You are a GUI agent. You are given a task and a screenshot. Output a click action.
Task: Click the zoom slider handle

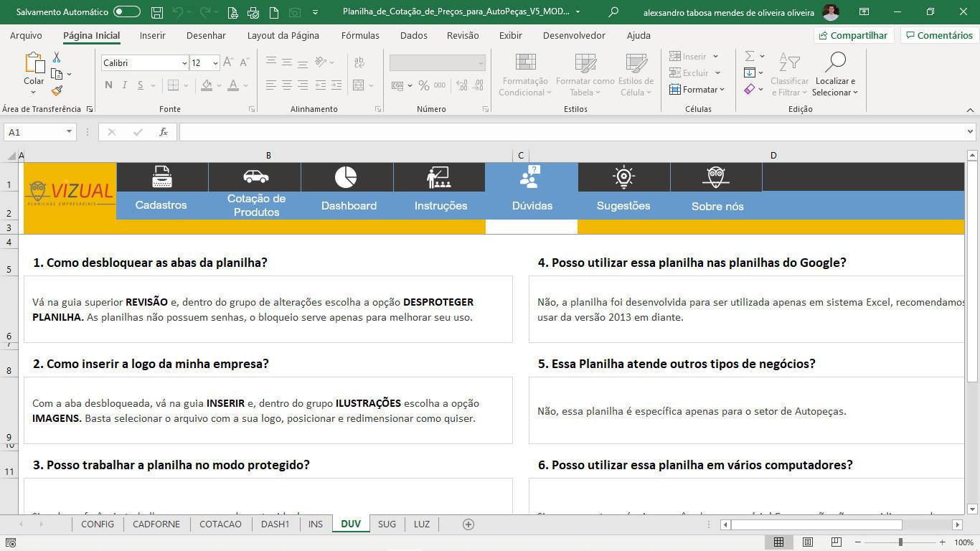point(900,542)
